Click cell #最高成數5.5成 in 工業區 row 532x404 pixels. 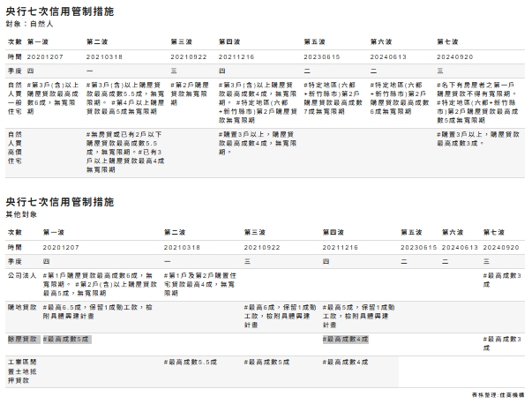pos(190,363)
